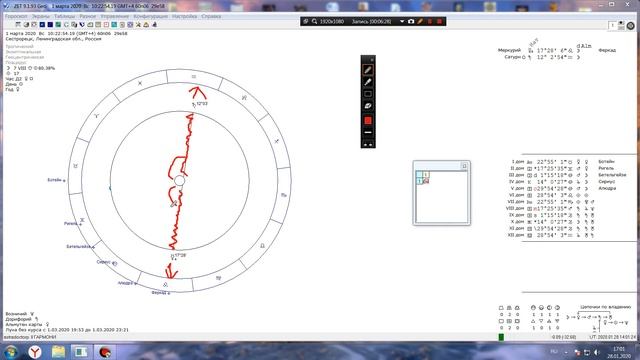Click the volume icon in the system tray

pos(597,352)
